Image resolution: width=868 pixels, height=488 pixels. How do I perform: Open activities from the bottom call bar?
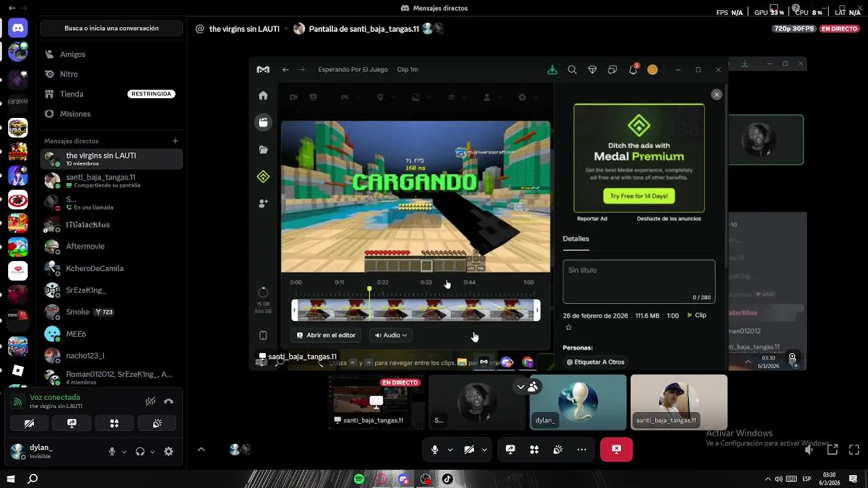pos(534,449)
